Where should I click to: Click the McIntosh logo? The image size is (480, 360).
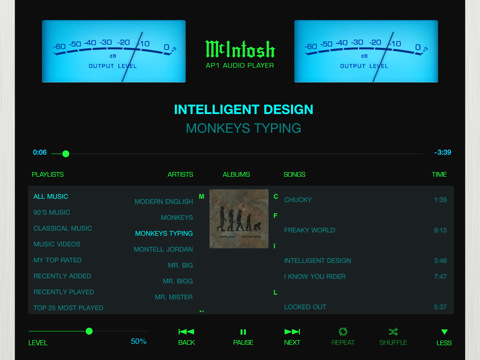[240, 49]
